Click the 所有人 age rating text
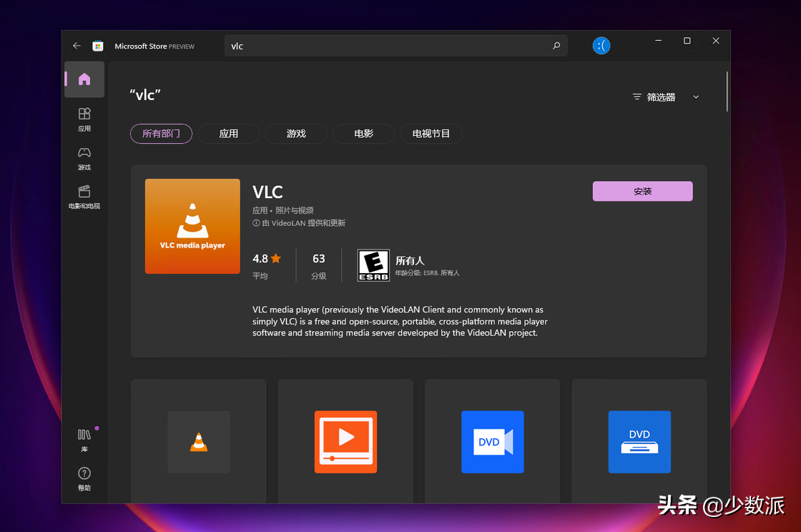The width and height of the screenshot is (801, 532). 410,261
